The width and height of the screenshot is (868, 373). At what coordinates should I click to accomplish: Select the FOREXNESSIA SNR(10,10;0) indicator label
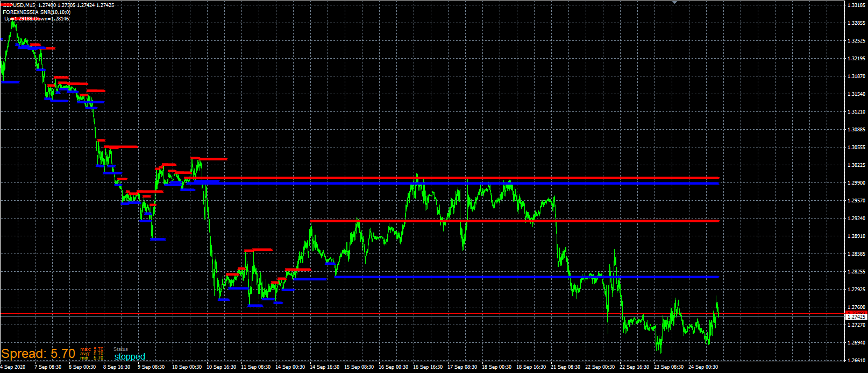37,12
